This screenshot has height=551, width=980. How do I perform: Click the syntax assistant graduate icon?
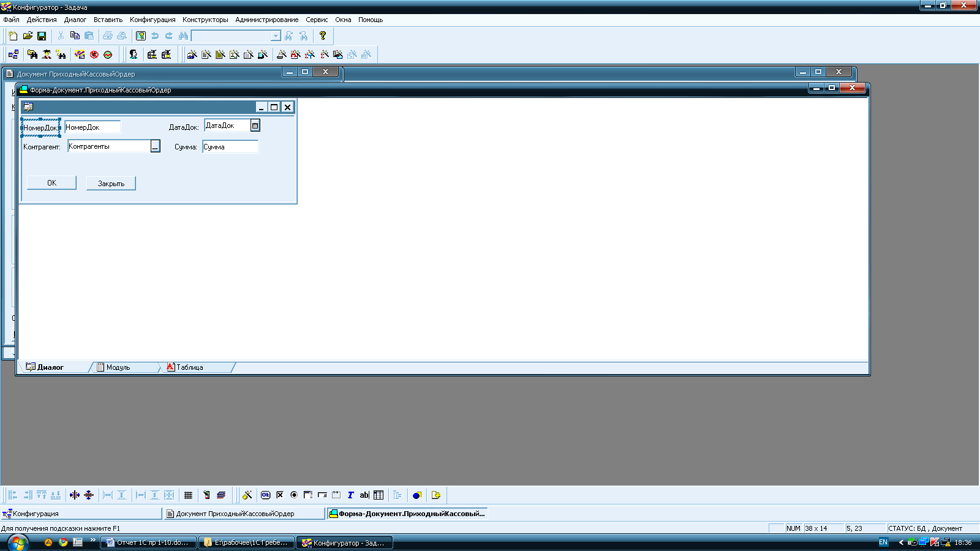[47, 54]
